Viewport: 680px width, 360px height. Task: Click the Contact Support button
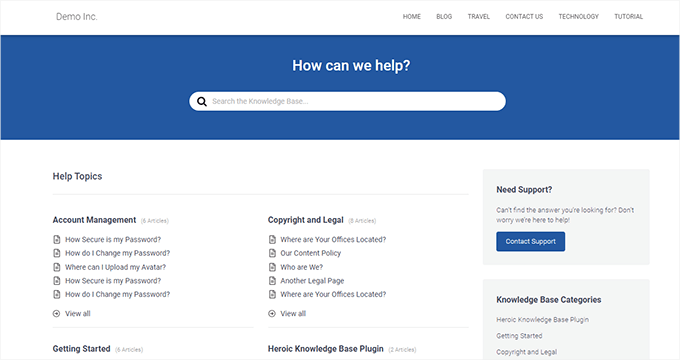(530, 242)
